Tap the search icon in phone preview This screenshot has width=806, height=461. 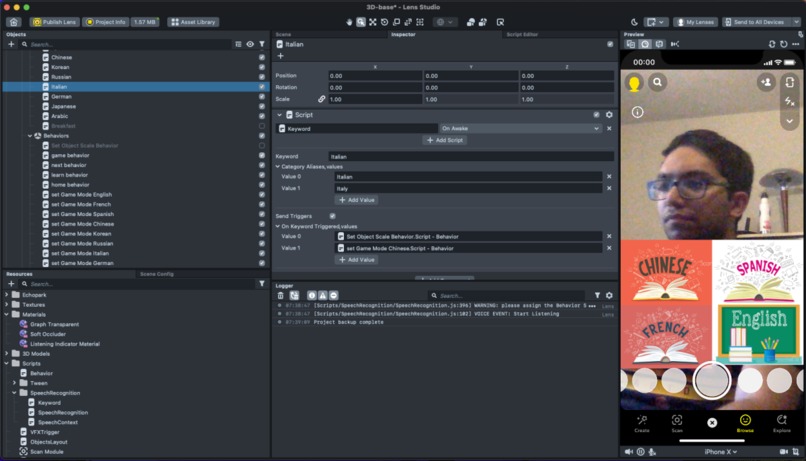click(657, 82)
